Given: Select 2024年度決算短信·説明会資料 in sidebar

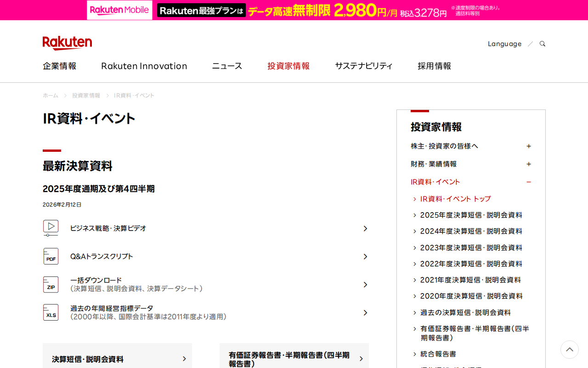Looking at the screenshot, I should point(471,231).
